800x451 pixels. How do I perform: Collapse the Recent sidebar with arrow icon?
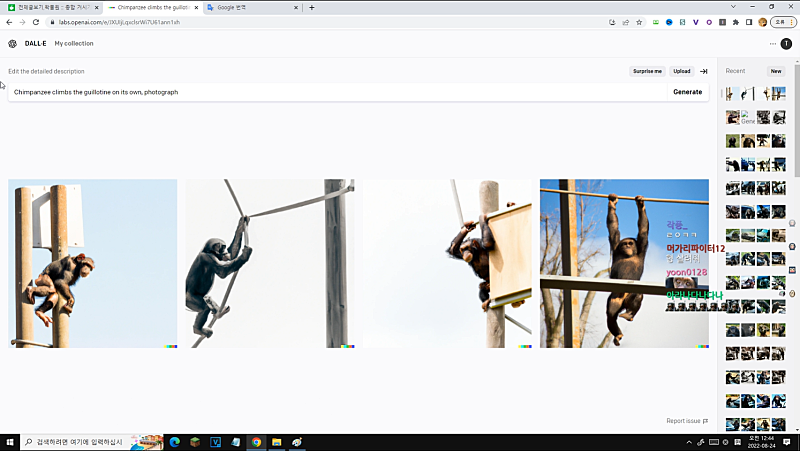[x=704, y=71]
